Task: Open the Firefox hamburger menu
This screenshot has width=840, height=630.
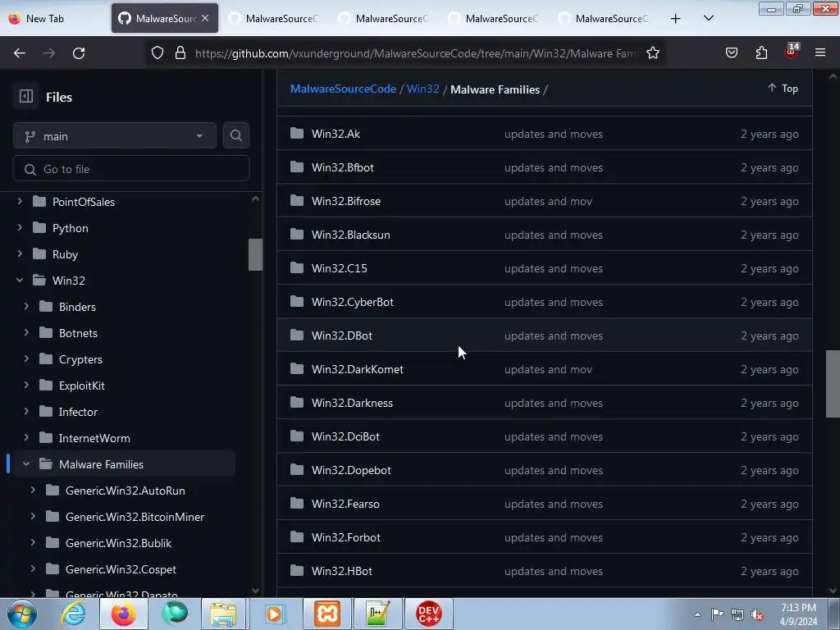Action: (x=820, y=52)
